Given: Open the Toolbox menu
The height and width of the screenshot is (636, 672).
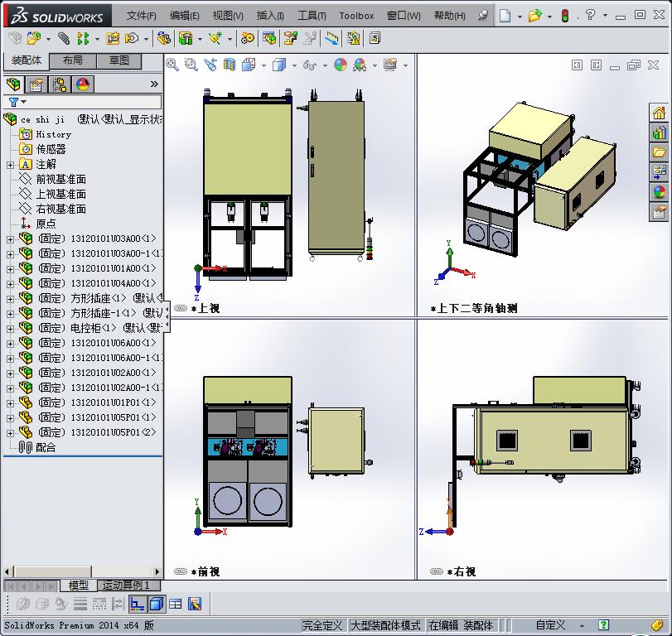Looking at the screenshot, I should pos(356,16).
